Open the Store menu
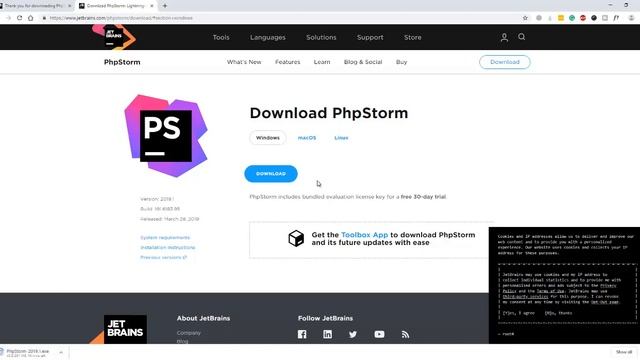This screenshot has width=640, height=360. click(413, 37)
